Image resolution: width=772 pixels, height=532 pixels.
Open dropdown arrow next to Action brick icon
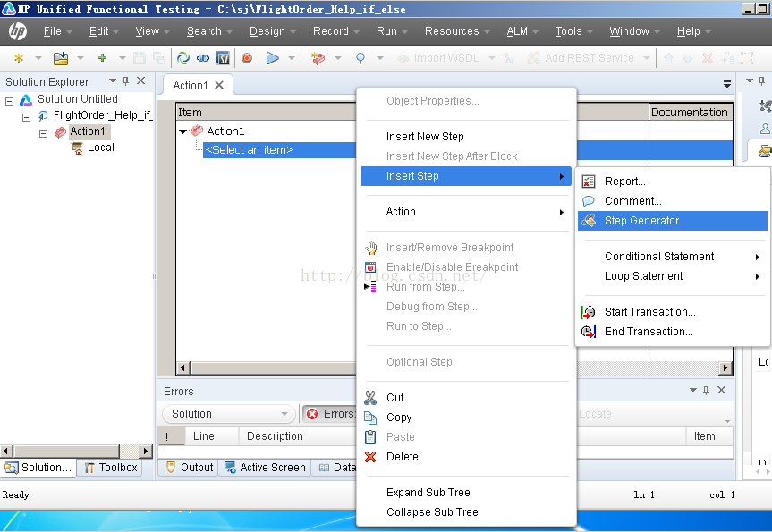[338, 58]
